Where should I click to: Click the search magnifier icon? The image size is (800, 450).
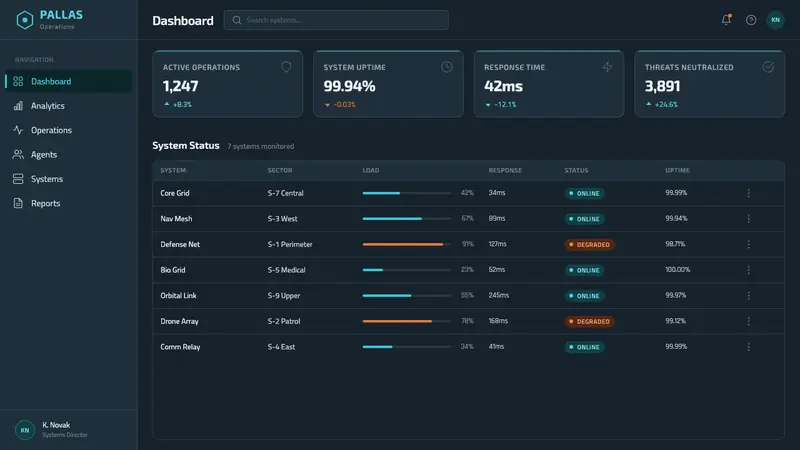pos(237,20)
